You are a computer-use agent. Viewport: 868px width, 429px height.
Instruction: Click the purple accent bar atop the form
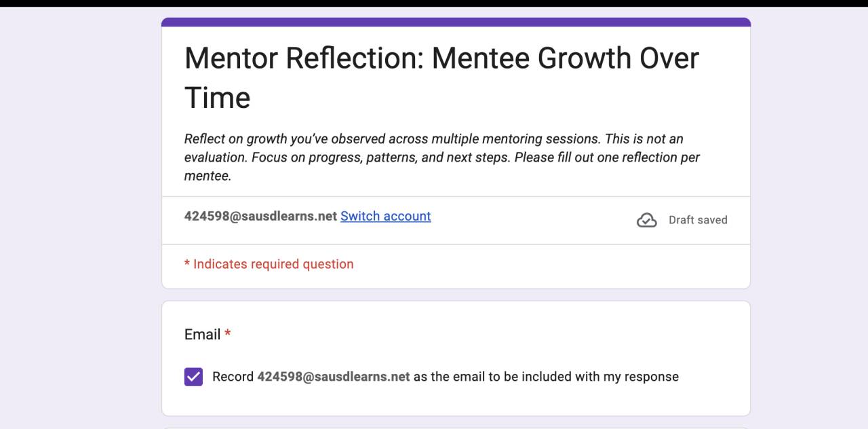pyautogui.click(x=456, y=22)
